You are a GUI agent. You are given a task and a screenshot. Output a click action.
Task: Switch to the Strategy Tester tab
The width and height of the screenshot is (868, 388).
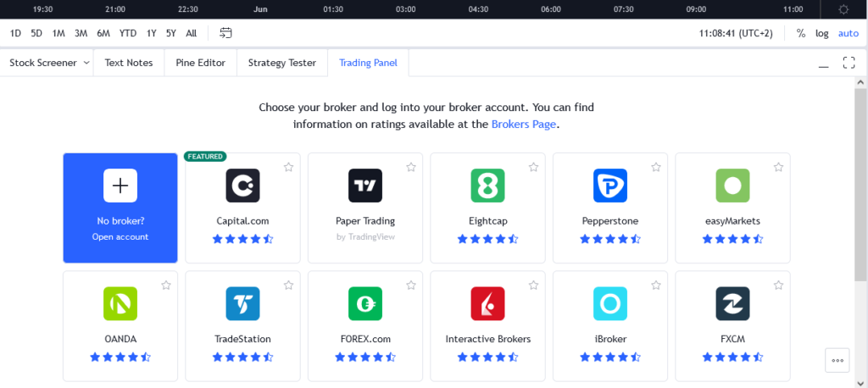coord(281,63)
